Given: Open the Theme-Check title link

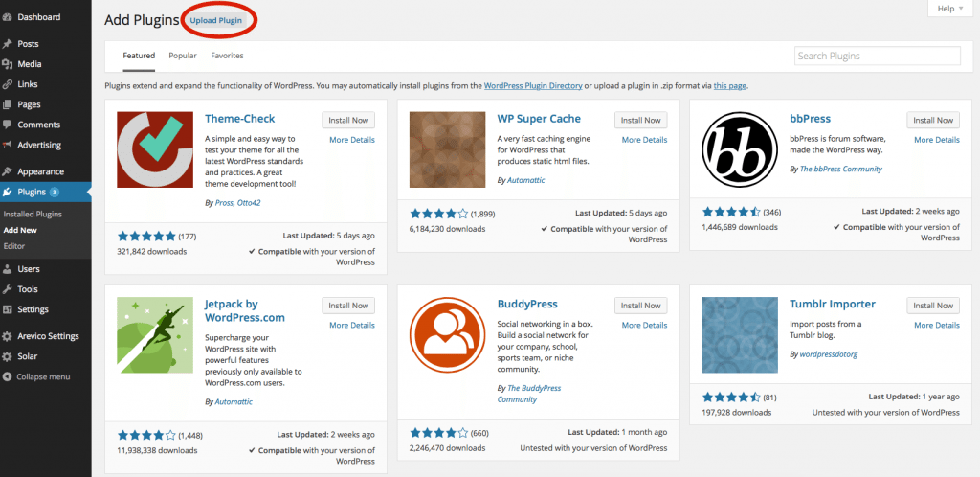Looking at the screenshot, I should coord(240,119).
